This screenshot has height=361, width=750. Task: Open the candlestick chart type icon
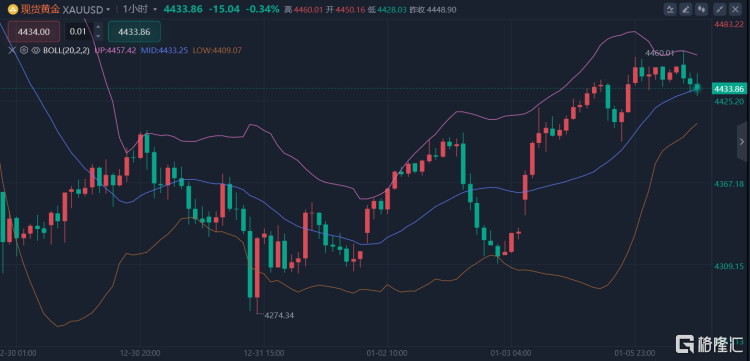(701, 9)
